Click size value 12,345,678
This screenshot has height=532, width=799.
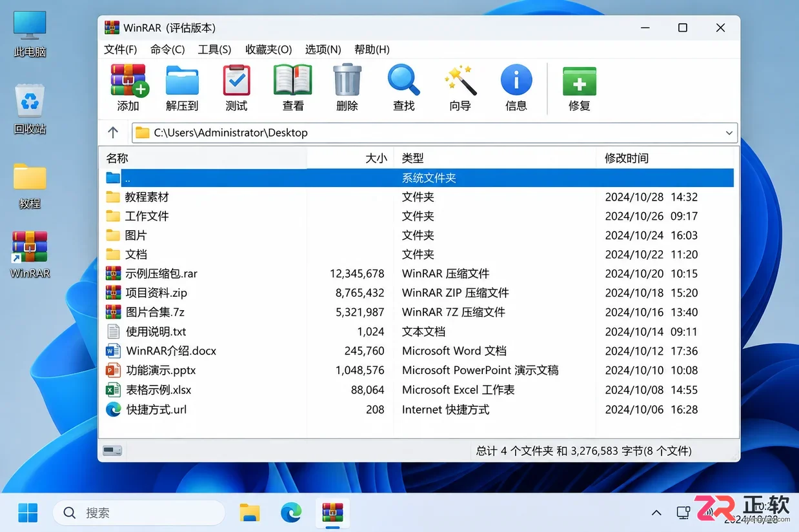[357, 273]
